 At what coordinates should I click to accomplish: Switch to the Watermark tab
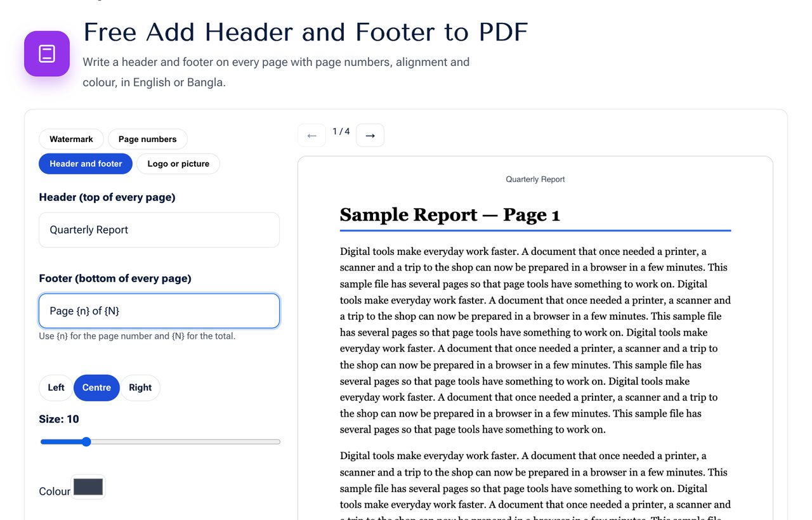[71, 139]
